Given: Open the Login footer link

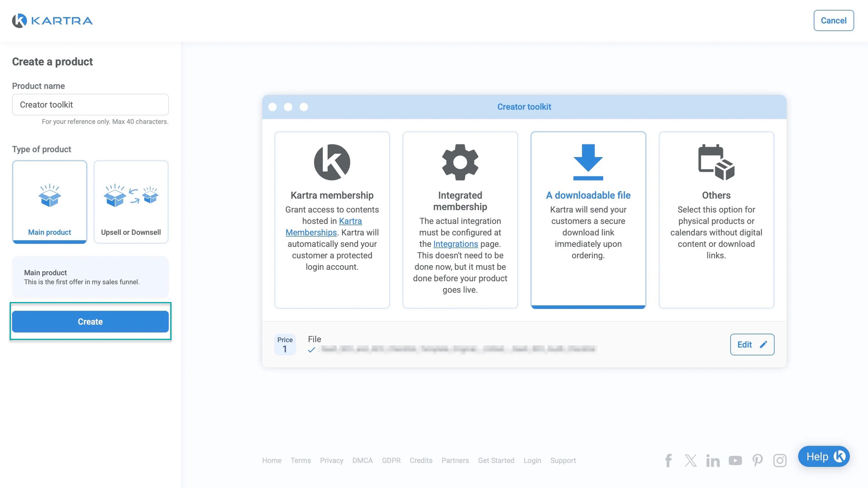Looking at the screenshot, I should [x=532, y=461].
